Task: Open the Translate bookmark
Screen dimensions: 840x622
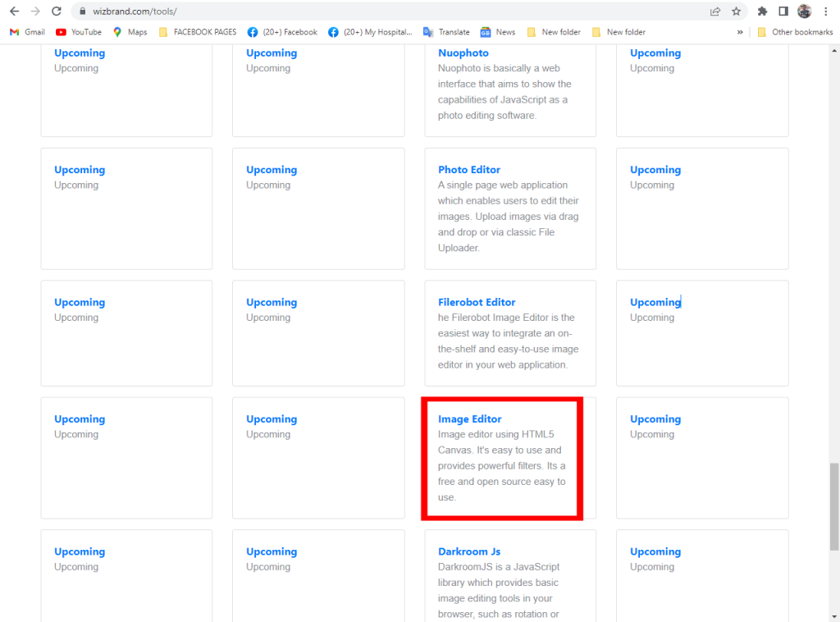Action: (446, 32)
